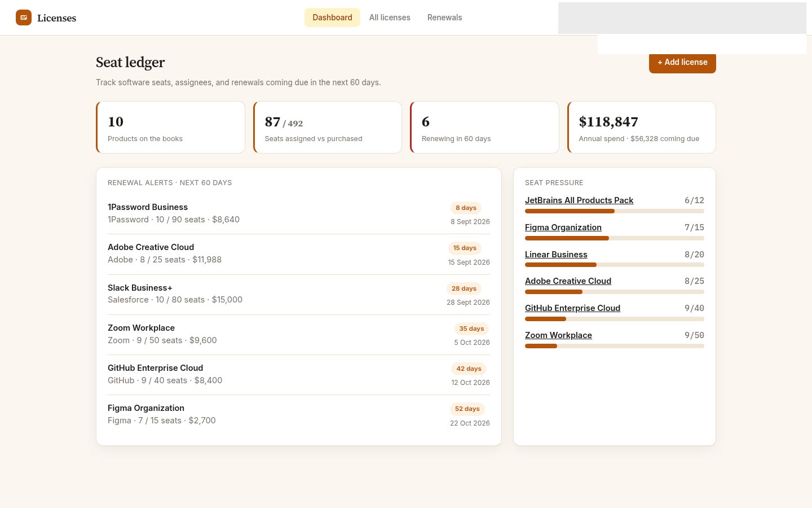Switch to the All licenses tab
This screenshot has width=812, height=508.
(x=390, y=17)
